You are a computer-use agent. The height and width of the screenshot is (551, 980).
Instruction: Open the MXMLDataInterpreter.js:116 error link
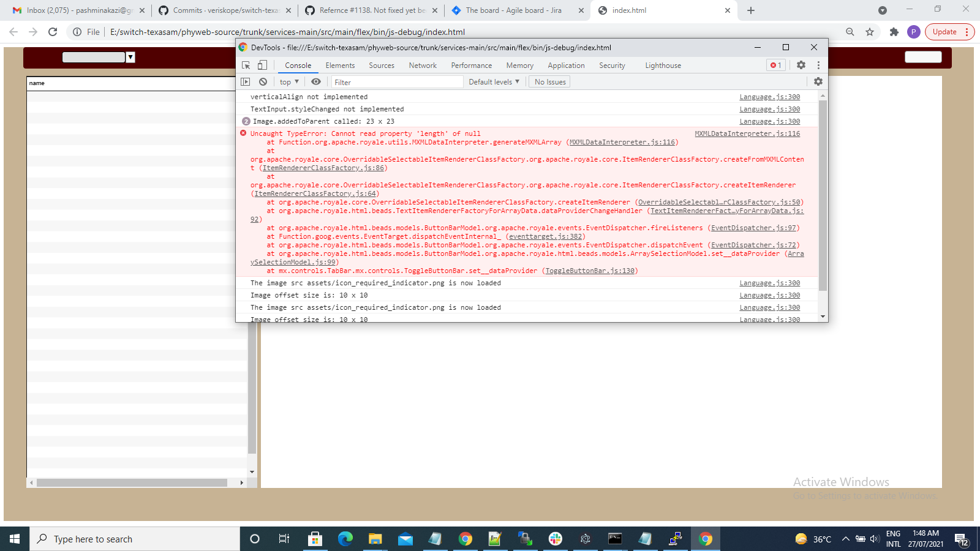click(x=747, y=133)
